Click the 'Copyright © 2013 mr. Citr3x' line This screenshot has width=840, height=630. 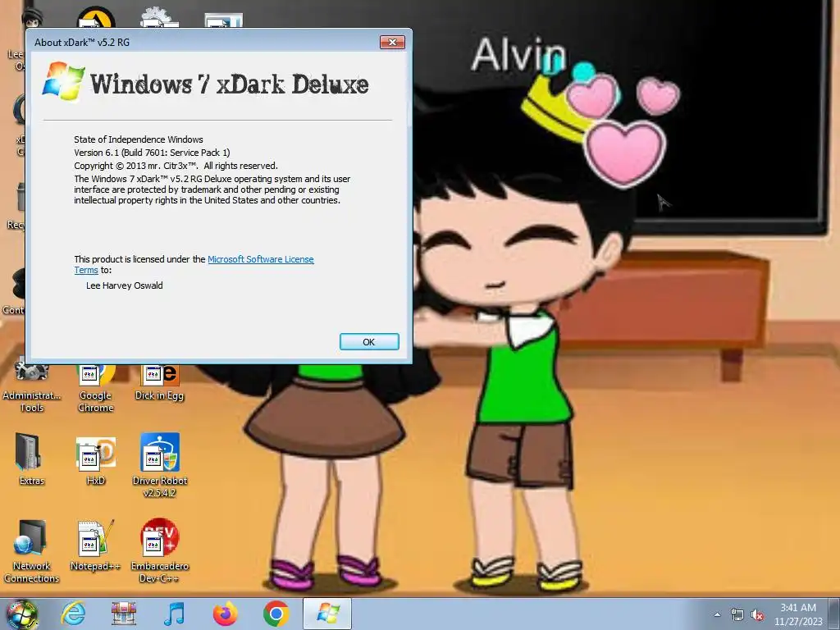[176, 166]
